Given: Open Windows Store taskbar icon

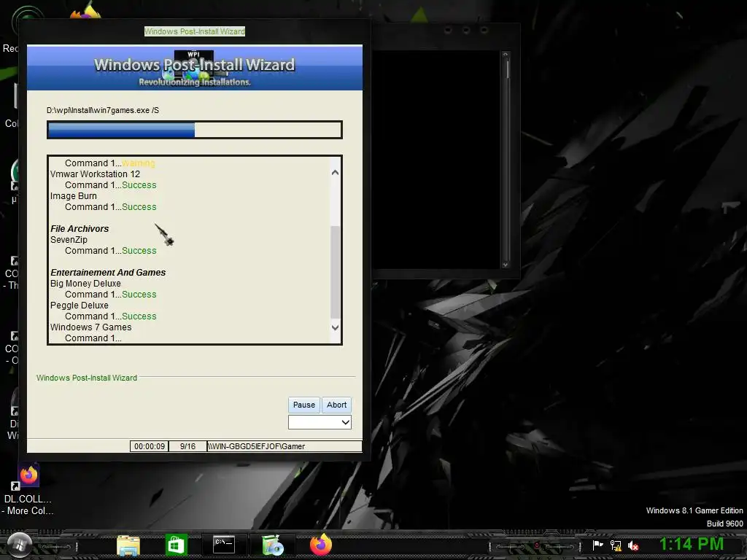Looking at the screenshot, I should [x=177, y=545].
